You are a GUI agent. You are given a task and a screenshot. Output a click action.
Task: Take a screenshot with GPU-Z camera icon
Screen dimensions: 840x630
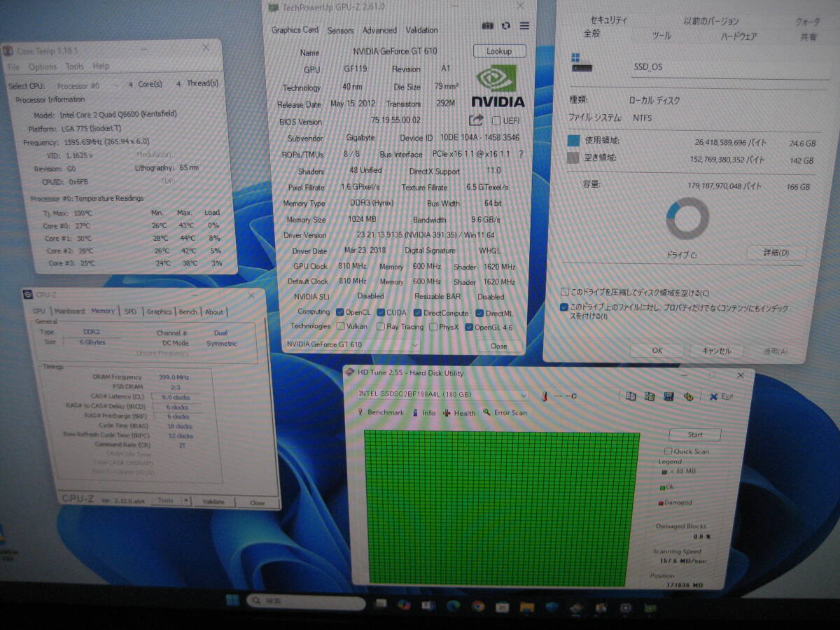coord(488,26)
